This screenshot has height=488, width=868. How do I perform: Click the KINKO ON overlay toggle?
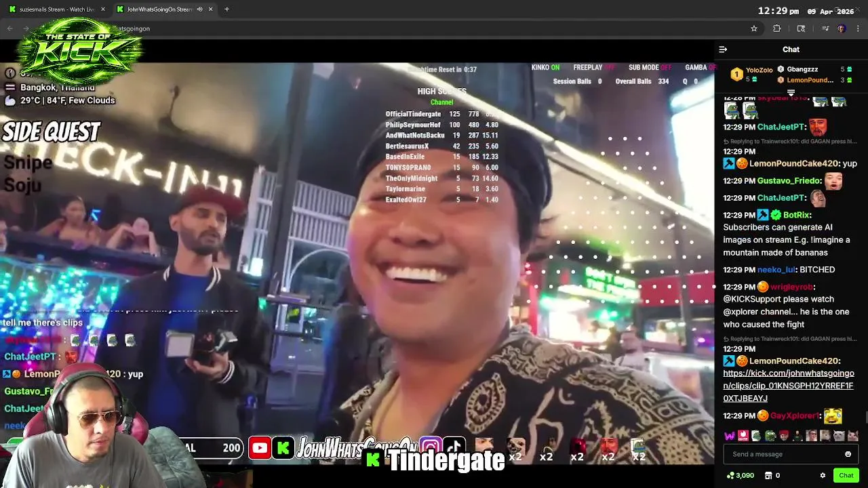pos(545,68)
